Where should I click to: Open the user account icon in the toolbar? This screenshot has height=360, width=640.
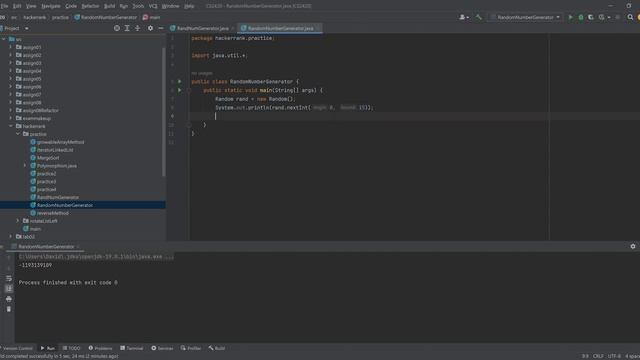coord(463,18)
